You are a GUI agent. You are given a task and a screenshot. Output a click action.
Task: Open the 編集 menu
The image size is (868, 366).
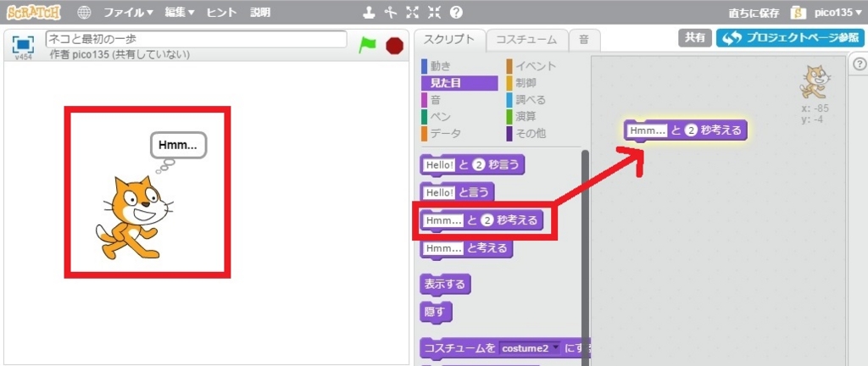(x=180, y=12)
